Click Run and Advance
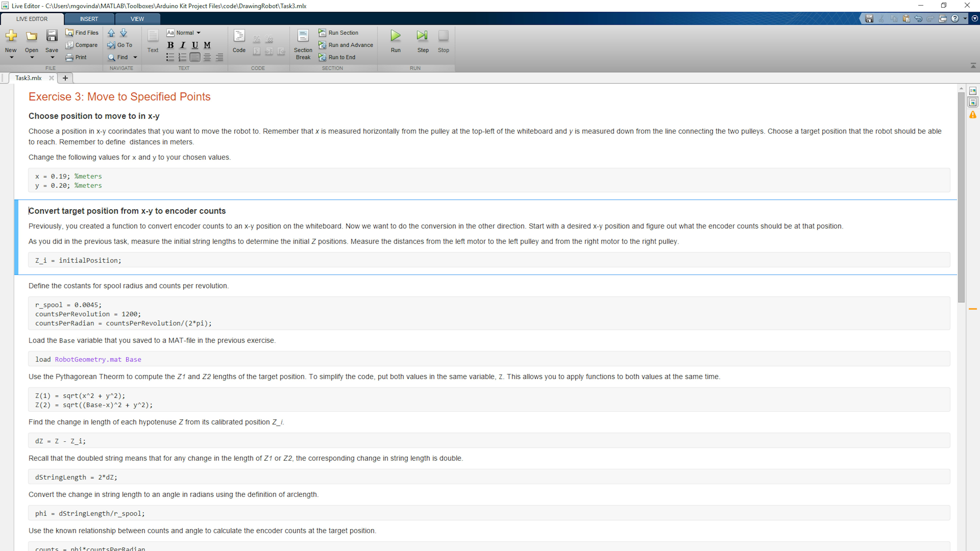Viewport: 980px width, 551px height. click(346, 45)
